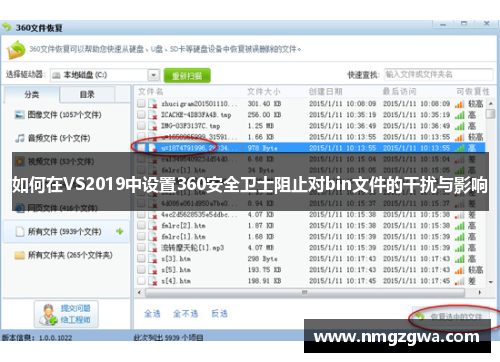Click recoverability signal bars for ICACHE-4DB3FA4B.tmp
500x362 pixels.
[459, 115]
